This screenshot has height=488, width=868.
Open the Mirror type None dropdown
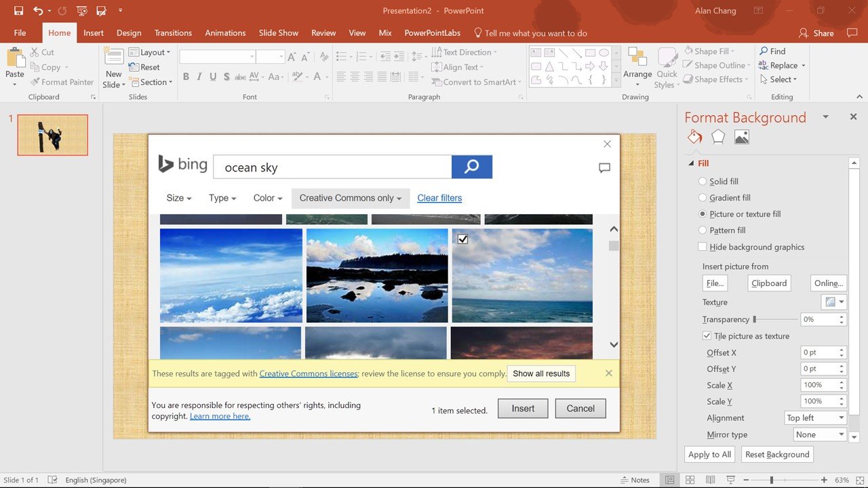coord(821,434)
